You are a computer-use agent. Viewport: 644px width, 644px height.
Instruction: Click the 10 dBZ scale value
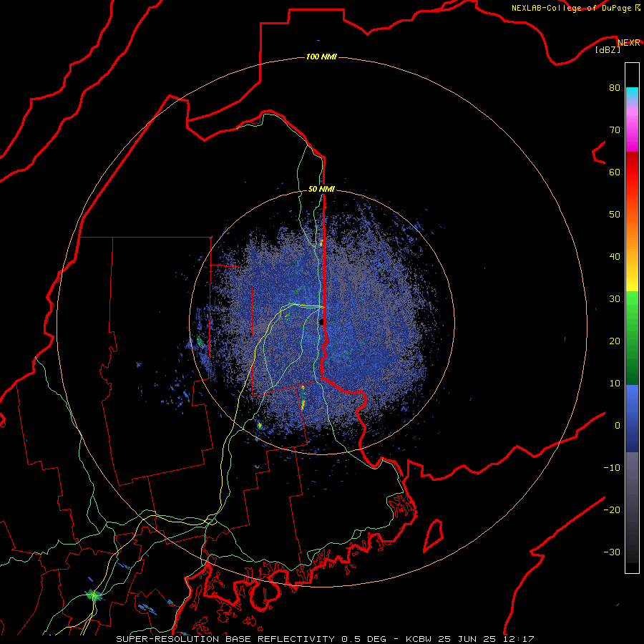615,384
